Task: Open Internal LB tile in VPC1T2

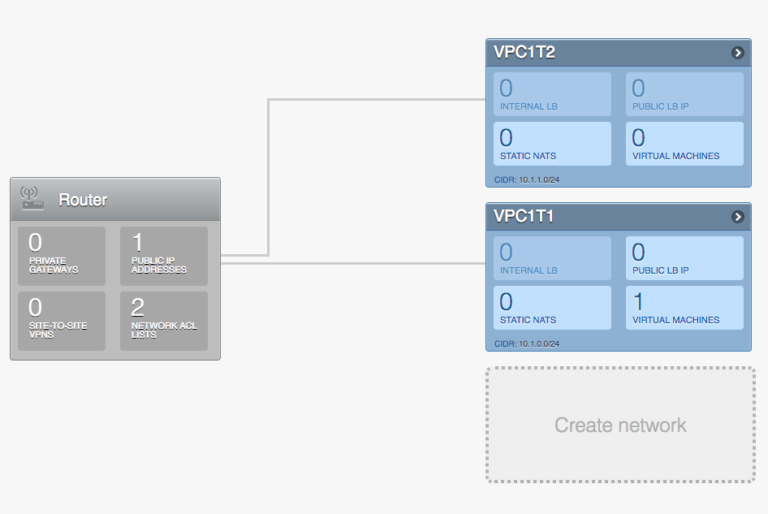Action: coord(552,95)
